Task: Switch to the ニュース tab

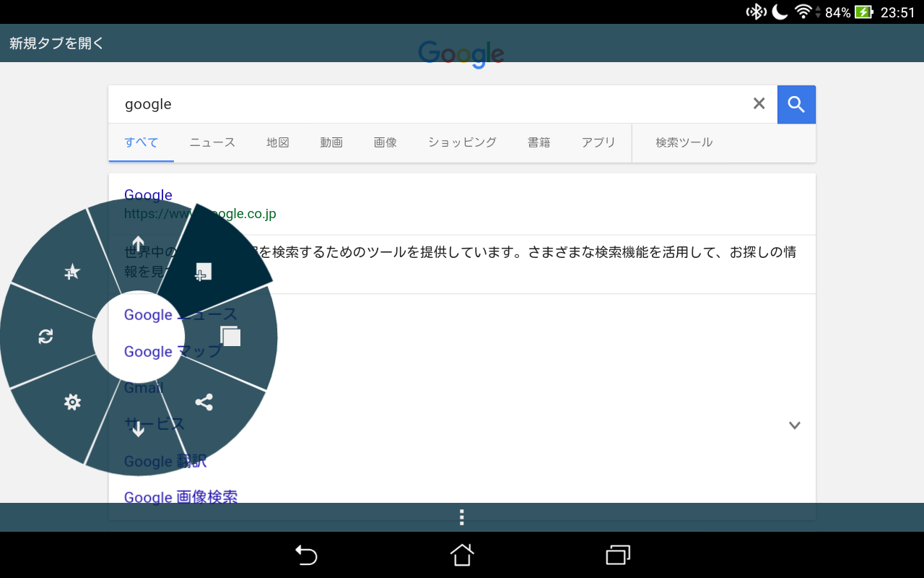Action: pyautogui.click(x=212, y=142)
